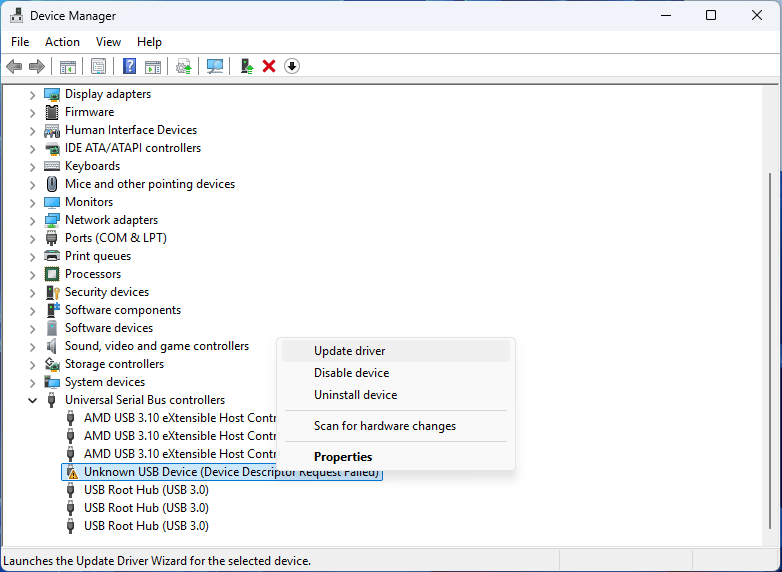Expand the System devices node
The image size is (782, 572).
[x=32, y=382]
